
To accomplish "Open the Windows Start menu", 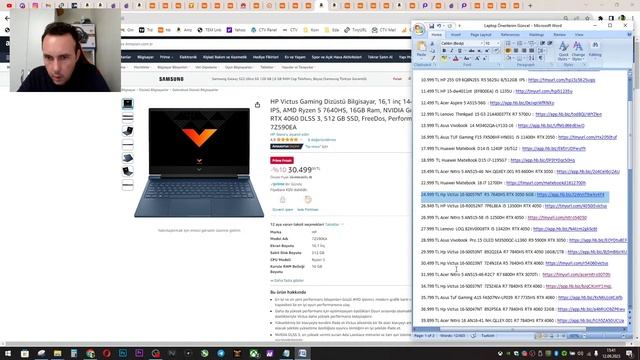I will coord(8,353).
